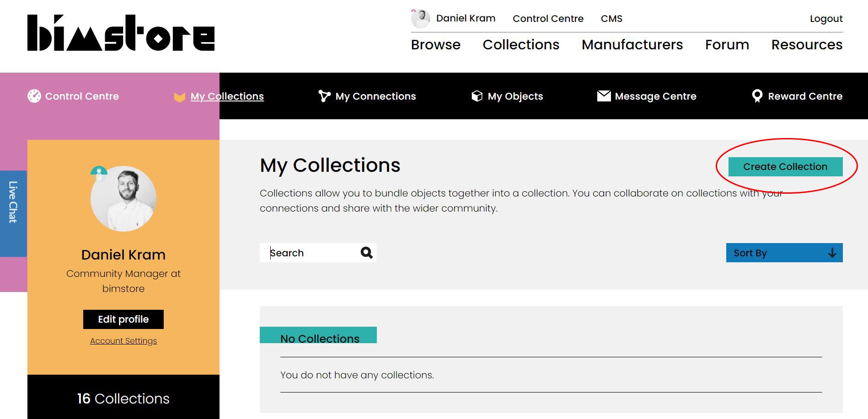Click the Reward Centre badge icon
This screenshot has height=419, width=868.
coord(757,96)
